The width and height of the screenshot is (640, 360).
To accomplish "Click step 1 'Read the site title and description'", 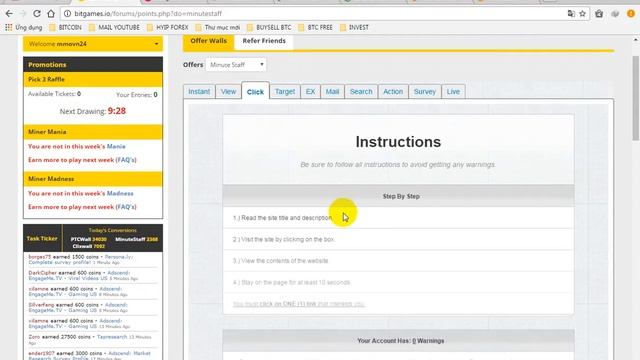I will [x=283, y=218].
